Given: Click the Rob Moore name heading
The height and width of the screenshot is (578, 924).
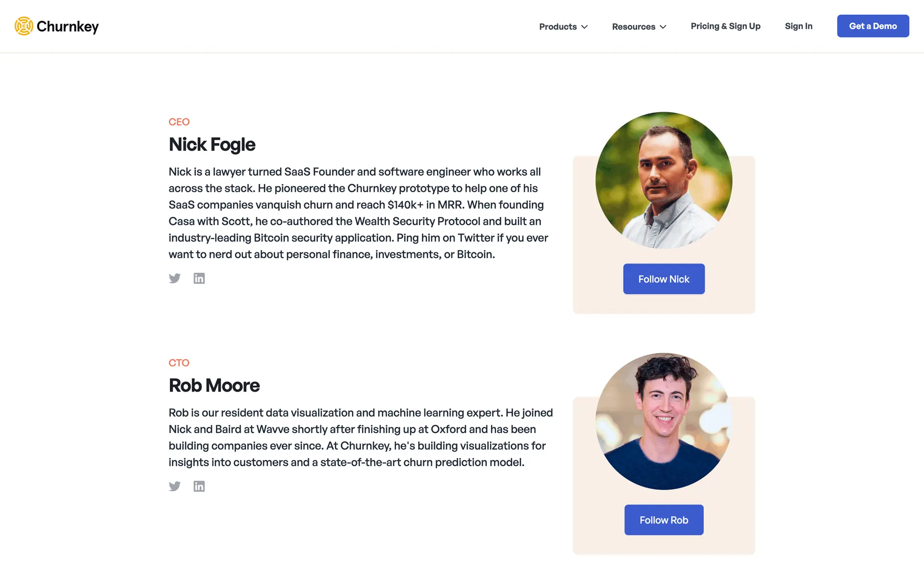Looking at the screenshot, I should coord(214,385).
